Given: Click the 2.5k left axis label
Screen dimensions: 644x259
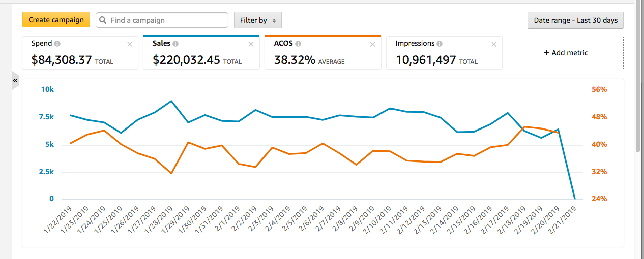Looking at the screenshot, I should [46, 172].
